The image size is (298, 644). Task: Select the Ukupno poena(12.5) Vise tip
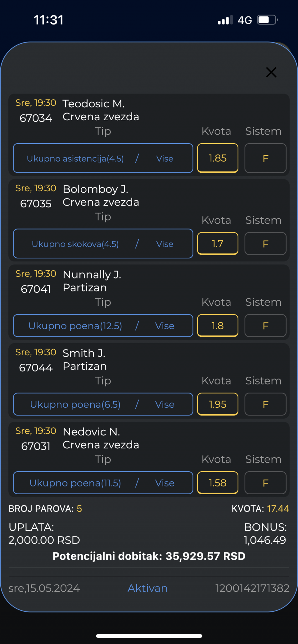pyautogui.click(x=103, y=326)
